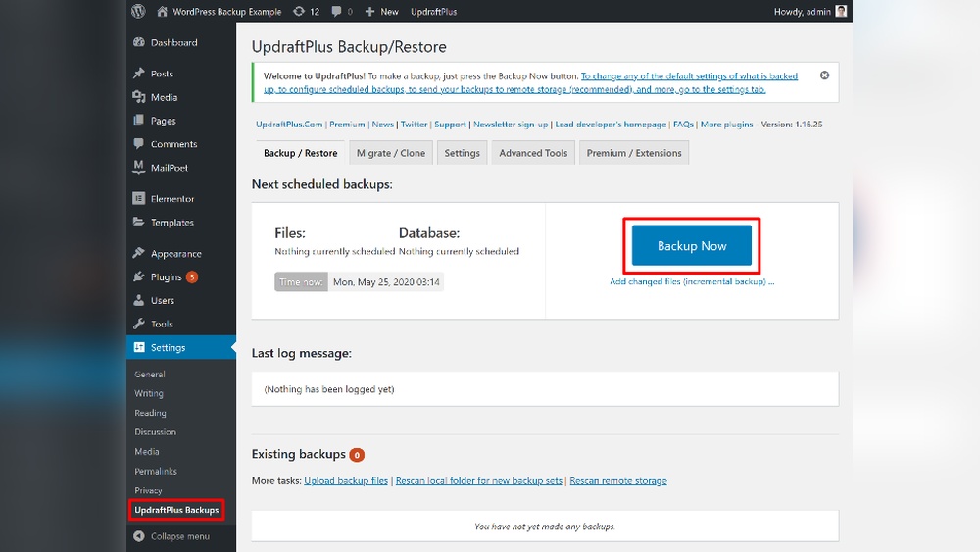Dismiss the welcome notice with X icon
Screen dimensions: 980x552
[824, 75]
